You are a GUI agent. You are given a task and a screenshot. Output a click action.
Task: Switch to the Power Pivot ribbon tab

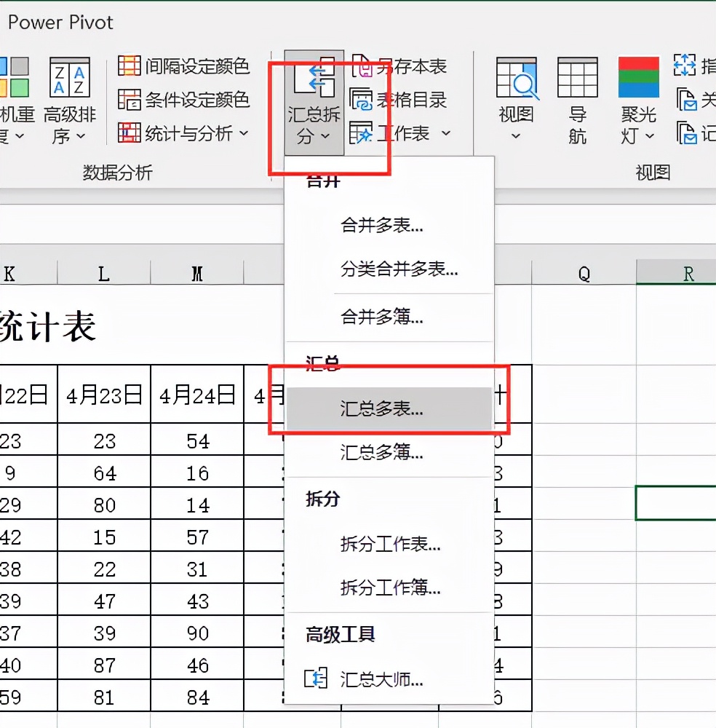coord(60,23)
